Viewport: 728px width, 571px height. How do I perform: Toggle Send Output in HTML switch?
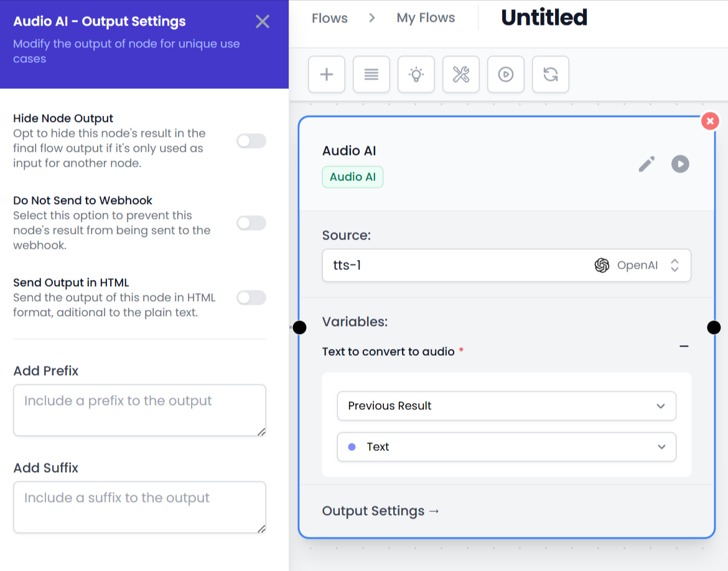point(251,298)
